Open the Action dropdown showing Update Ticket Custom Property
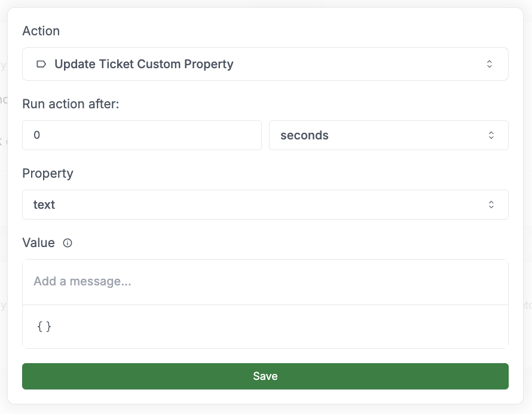The height and width of the screenshot is (414, 532). [x=265, y=63]
